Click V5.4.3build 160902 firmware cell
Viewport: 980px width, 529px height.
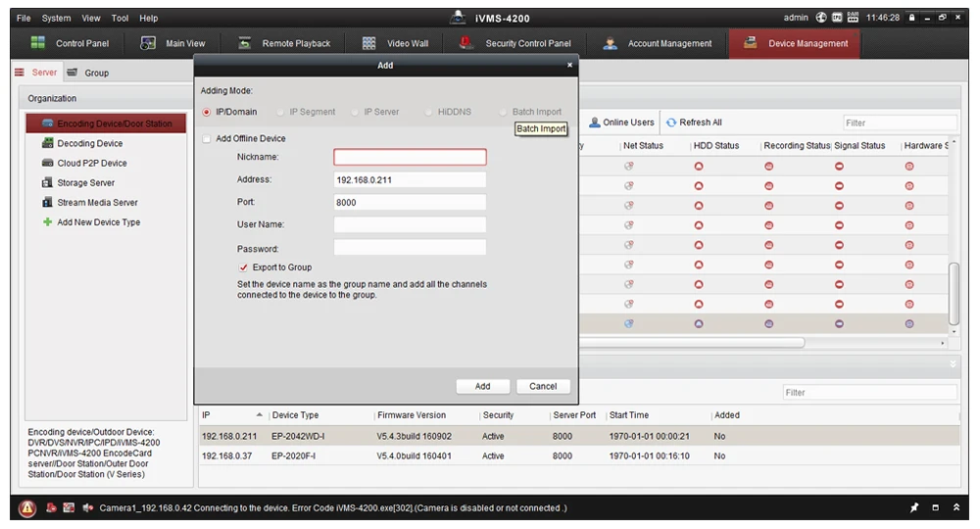coord(414,436)
